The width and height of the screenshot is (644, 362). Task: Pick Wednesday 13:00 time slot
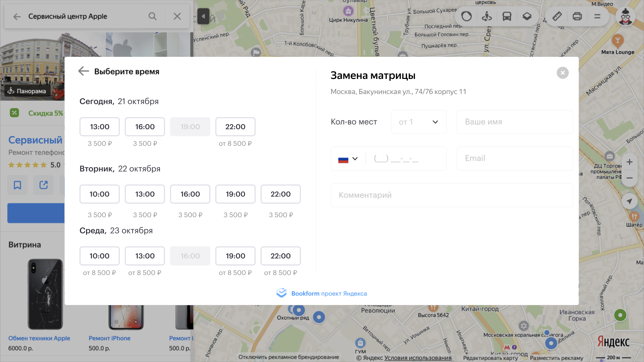(x=145, y=256)
